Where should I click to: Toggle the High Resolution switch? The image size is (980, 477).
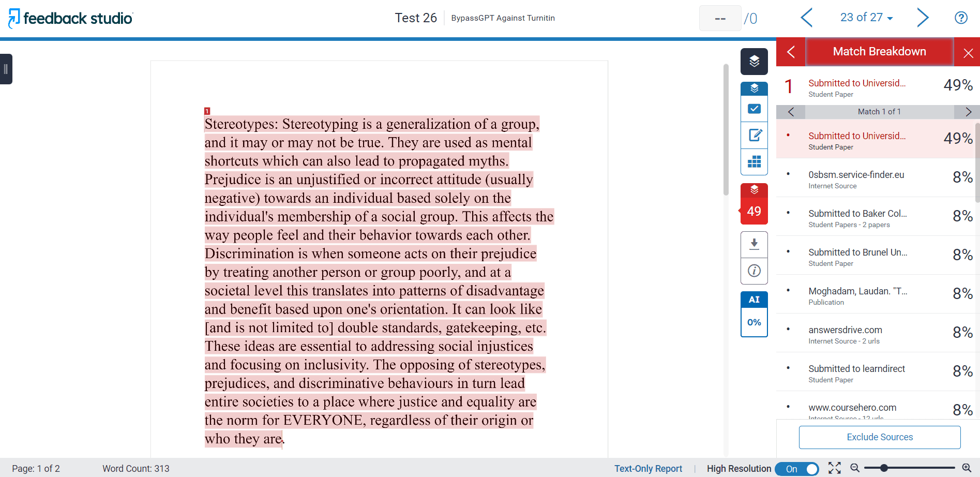(797, 469)
